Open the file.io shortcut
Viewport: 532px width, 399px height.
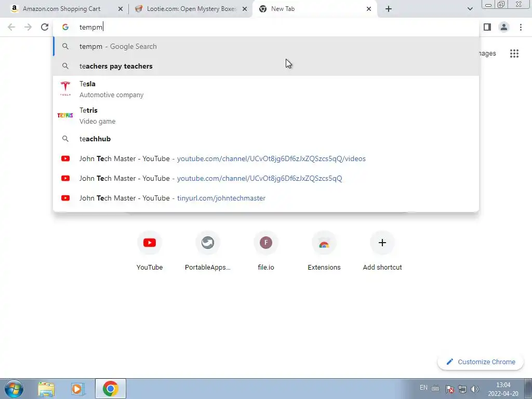point(266,251)
